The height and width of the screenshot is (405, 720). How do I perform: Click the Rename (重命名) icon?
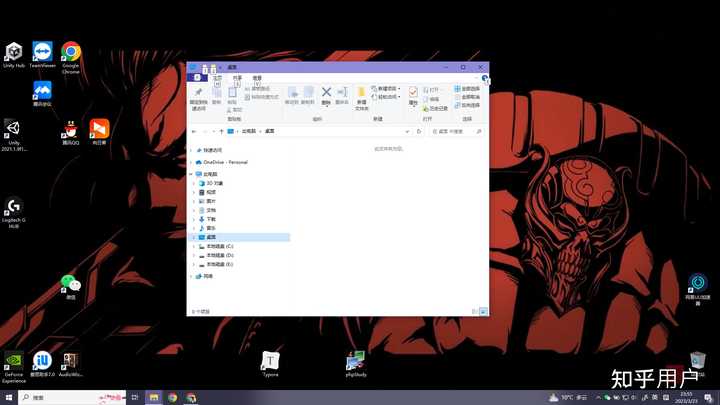(342, 92)
